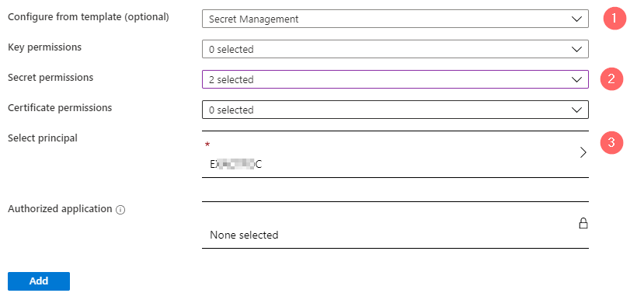Screen dimensions: 644x300
Task: Select the Secret Management template field
Action: (395, 19)
